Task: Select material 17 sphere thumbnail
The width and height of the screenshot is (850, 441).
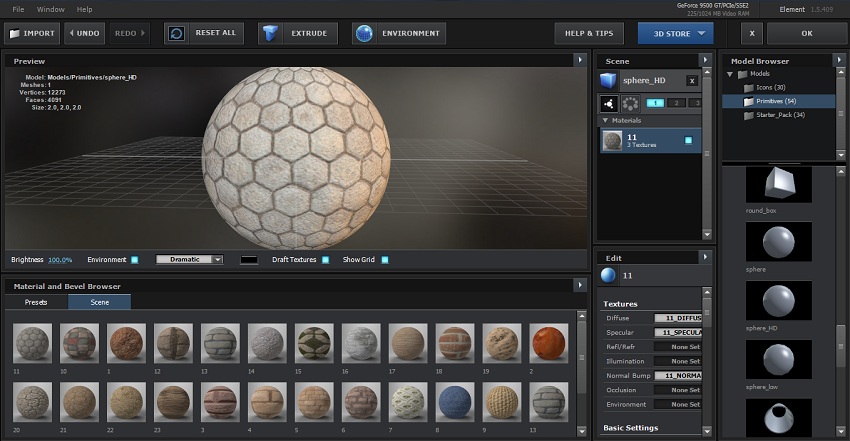Action: pyautogui.click(x=408, y=343)
